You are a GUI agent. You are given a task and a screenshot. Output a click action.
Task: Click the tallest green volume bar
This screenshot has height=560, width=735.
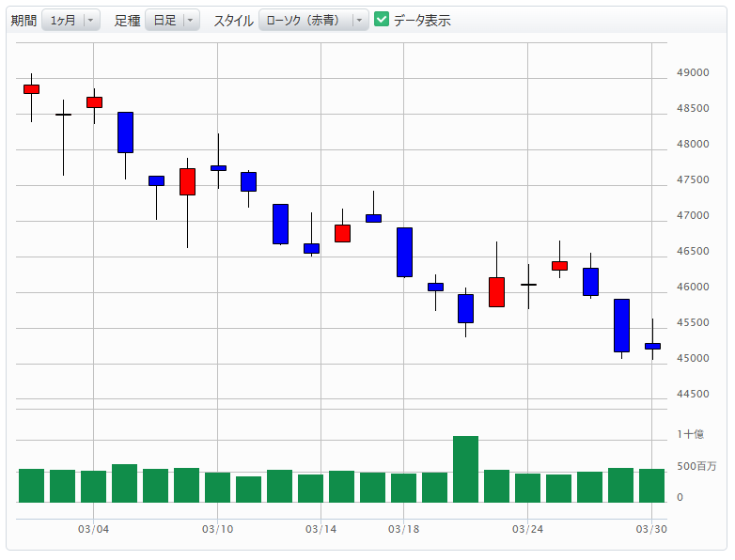[465, 469]
